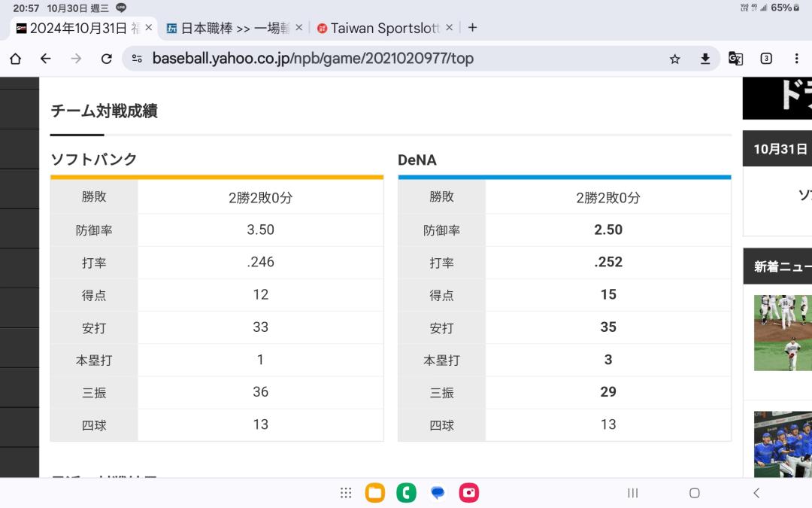The height and width of the screenshot is (508, 812).
Task: Tap the DeNA team name heading
Action: [417, 160]
